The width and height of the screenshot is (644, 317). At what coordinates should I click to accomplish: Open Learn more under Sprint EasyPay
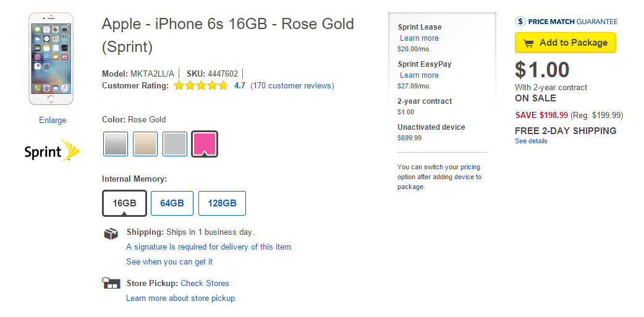point(419,75)
